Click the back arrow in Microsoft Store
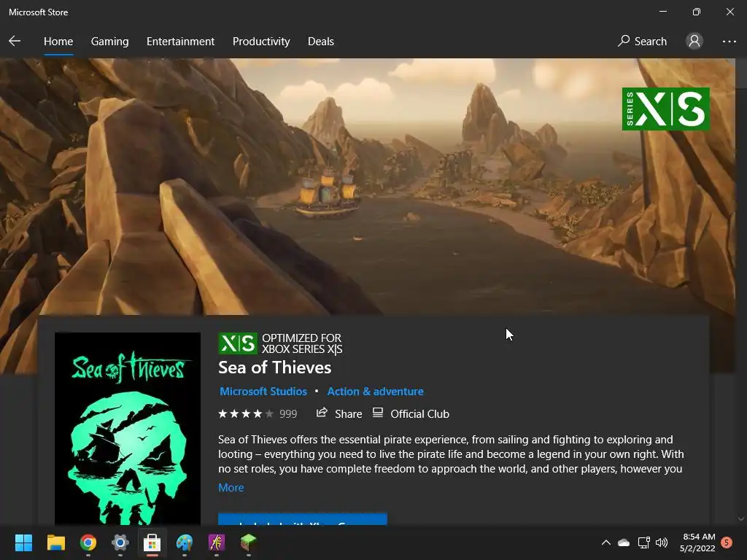The height and width of the screenshot is (560, 747). [x=15, y=41]
